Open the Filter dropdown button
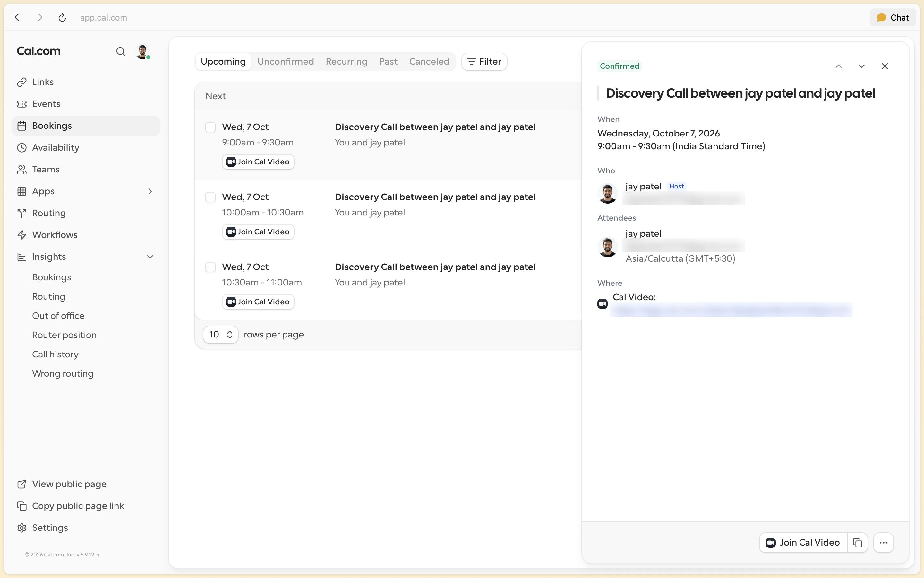The width and height of the screenshot is (924, 578). pyautogui.click(x=484, y=62)
